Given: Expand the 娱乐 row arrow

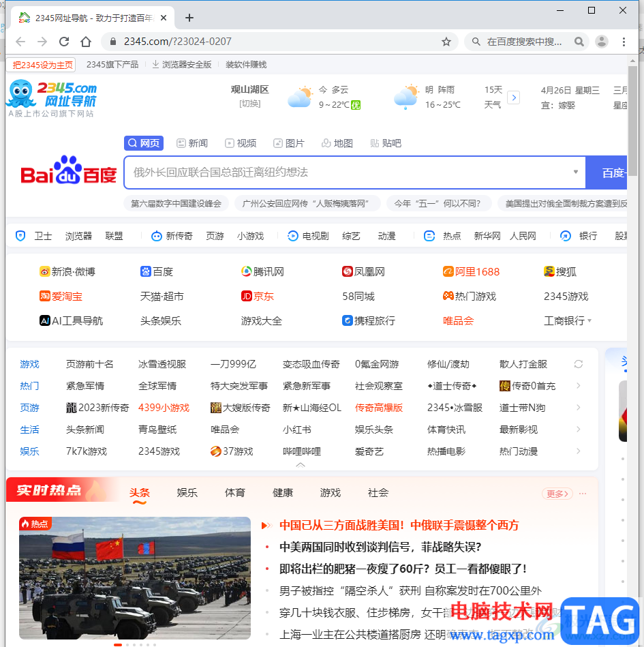Looking at the screenshot, I should [x=579, y=451].
